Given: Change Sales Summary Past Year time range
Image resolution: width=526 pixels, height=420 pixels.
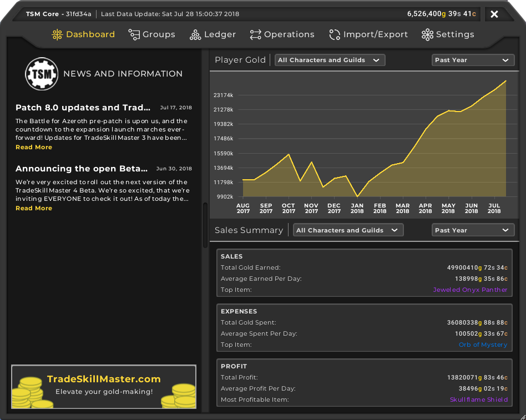Looking at the screenshot, I should [x=472, y=230].
